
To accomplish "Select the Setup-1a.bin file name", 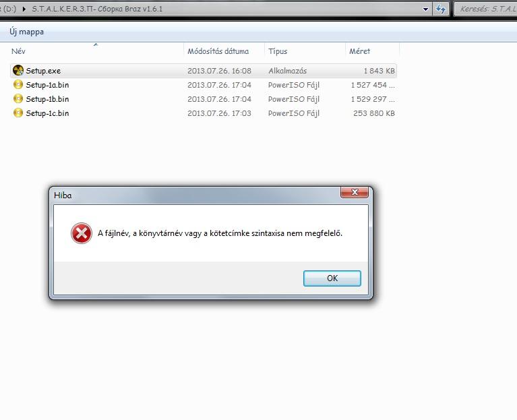I will pos(47,85).
